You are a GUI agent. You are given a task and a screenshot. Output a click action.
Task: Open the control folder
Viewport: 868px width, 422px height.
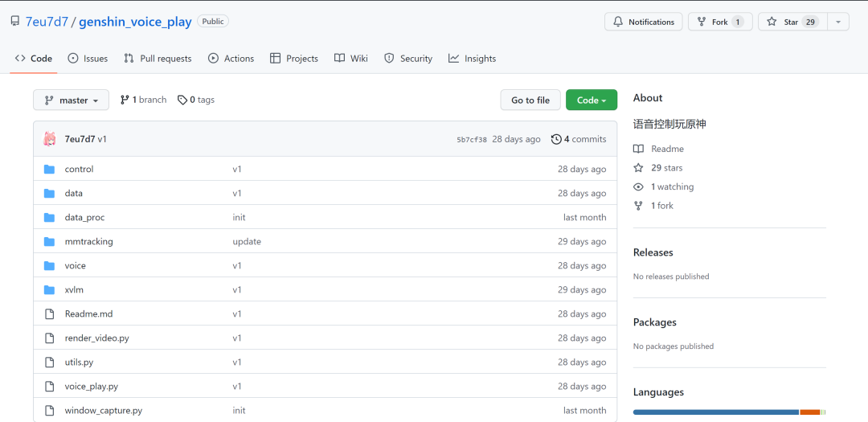(79, 169)
